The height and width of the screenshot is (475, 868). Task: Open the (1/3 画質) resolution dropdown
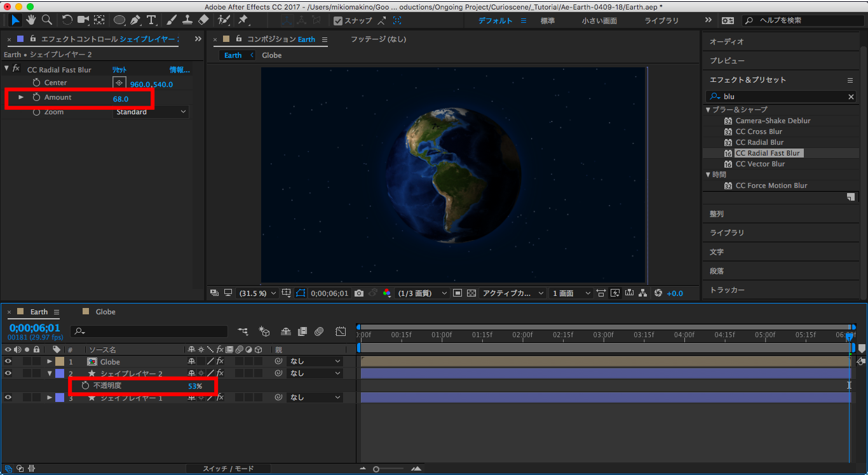pyautogui.click(x=419, y=293)
